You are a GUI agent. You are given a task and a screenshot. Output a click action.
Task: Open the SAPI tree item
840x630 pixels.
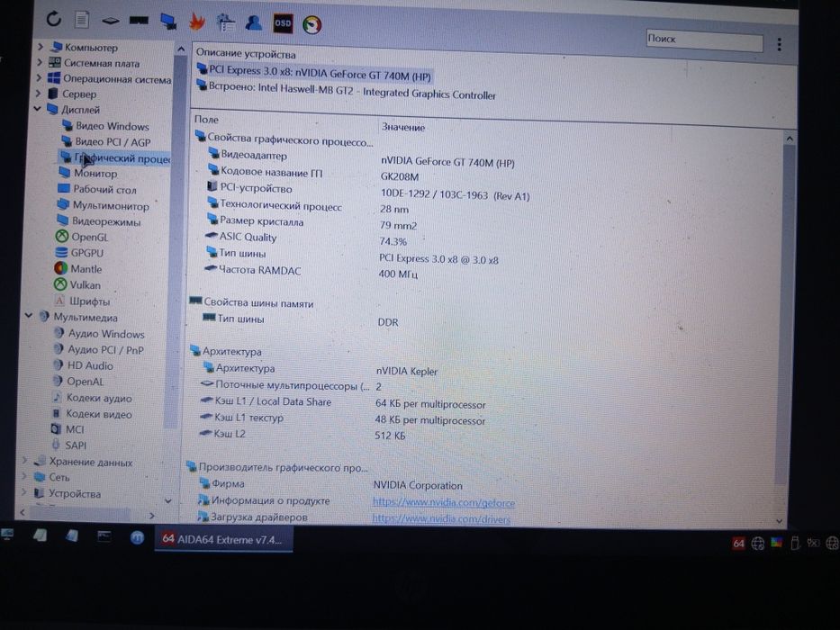[68, 445]
